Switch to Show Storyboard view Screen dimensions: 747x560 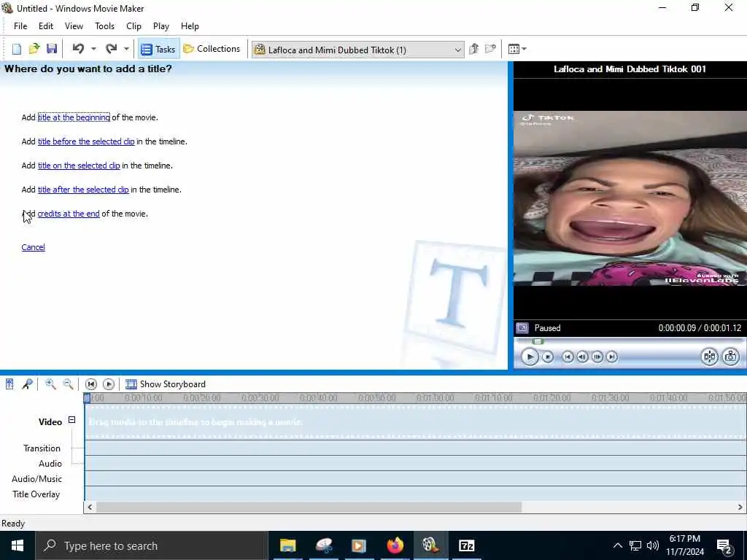coord(166,384)
